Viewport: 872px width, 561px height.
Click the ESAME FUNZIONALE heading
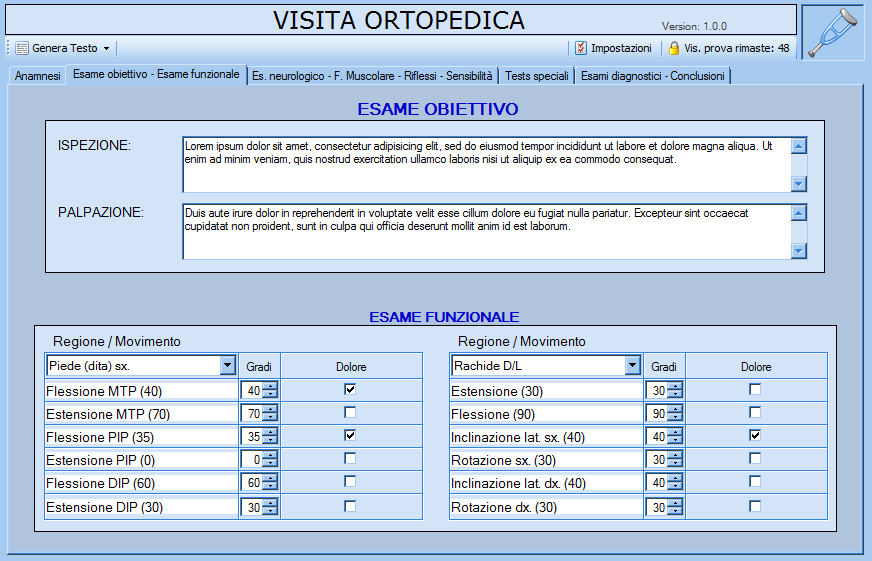click(444, 317)
